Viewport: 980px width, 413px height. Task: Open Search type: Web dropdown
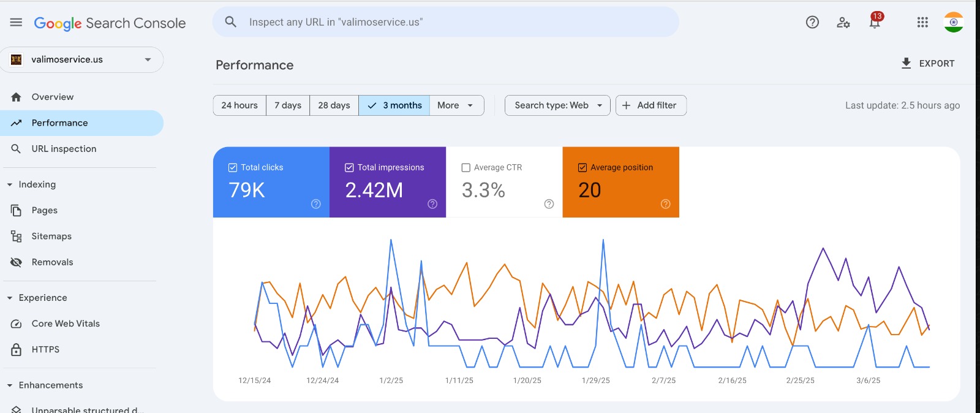click(x=557, y=105)
